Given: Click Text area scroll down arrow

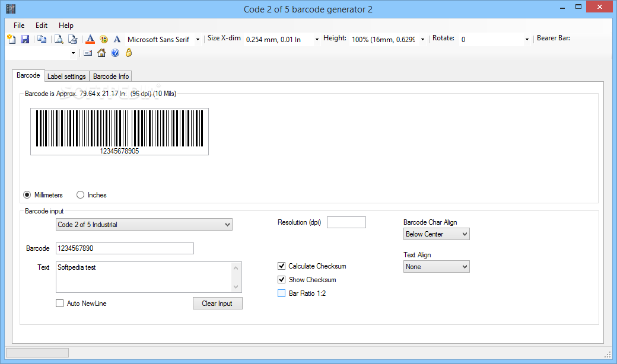Looking at the screenshot, I should tap(236, 286).
